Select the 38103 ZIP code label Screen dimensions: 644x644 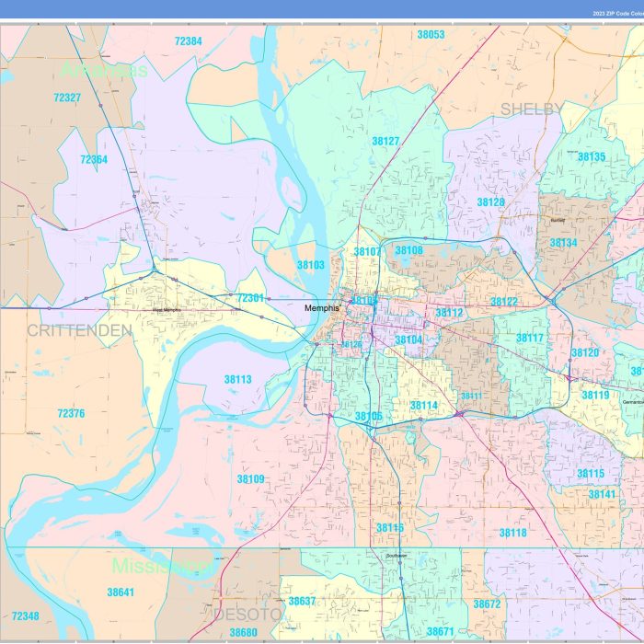coord(311,265)
